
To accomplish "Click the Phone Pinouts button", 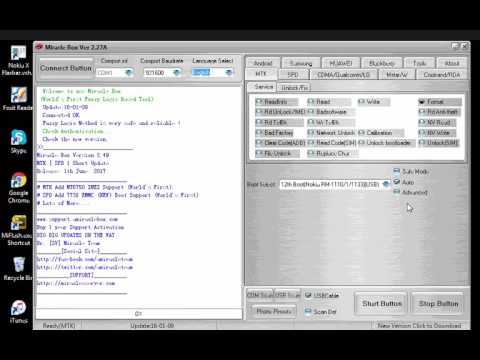I will pos(274,311).
